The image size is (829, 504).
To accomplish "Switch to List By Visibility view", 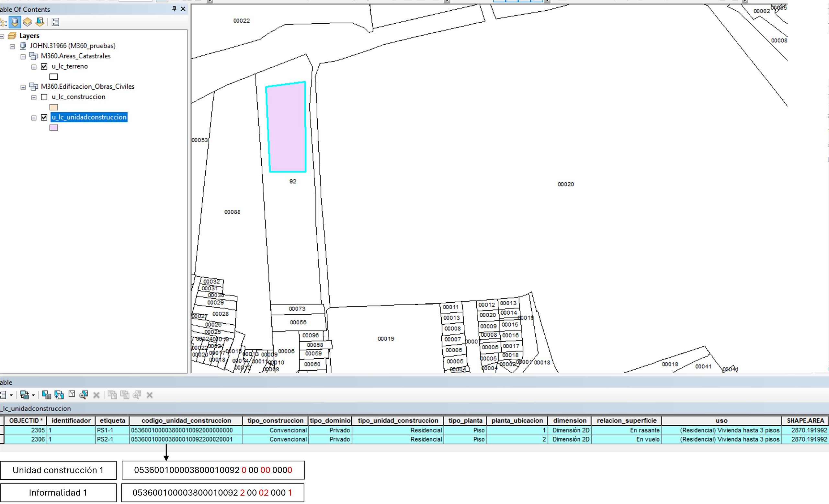I will (x=27, y=22).
